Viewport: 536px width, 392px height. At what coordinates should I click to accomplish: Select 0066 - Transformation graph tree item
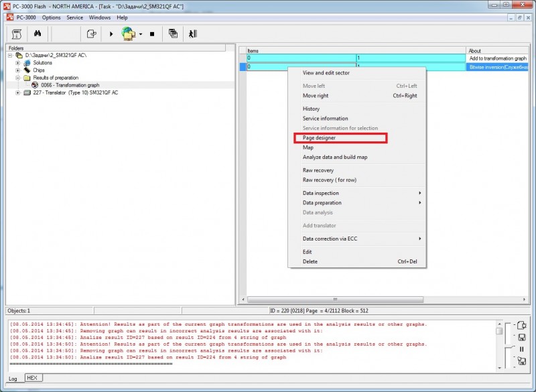[x=70, y=85]
